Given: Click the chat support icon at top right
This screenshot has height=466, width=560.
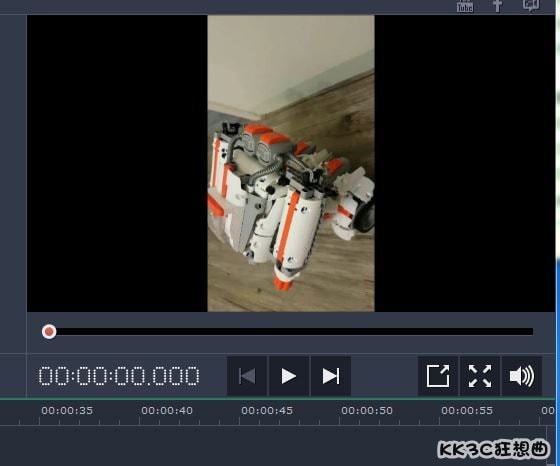Looking at the screenshot, I should (531, 5).
